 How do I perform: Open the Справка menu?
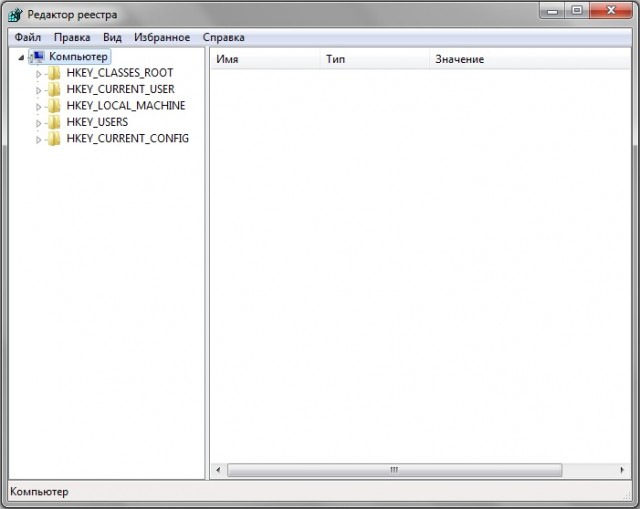pyautogui.click(x=223, y=37)
